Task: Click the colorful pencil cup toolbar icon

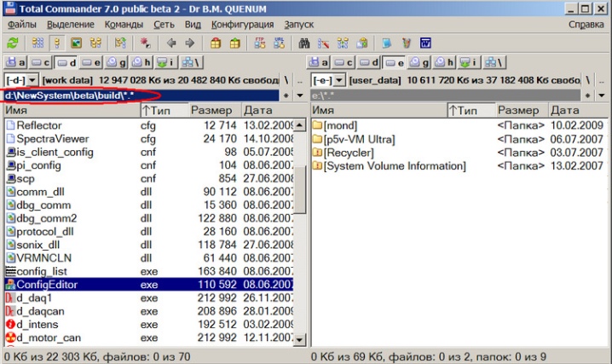Action: (x=407, y=43)
